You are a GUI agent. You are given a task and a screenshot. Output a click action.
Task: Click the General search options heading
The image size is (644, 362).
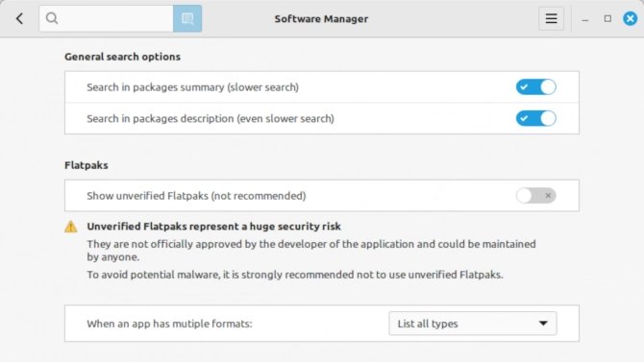122,57
